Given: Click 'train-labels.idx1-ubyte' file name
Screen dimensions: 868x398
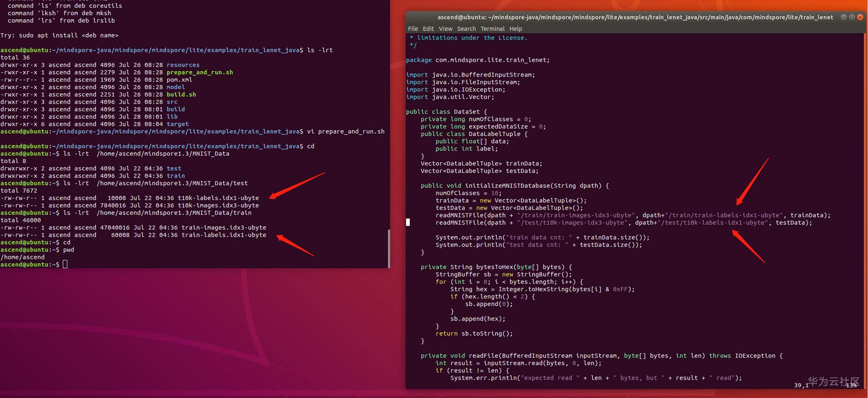Looking at the screenshot, I should click(x=224, y=235).
